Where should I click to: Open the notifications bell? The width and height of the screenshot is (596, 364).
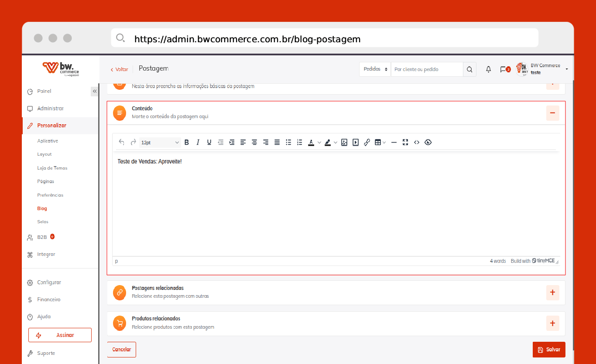489,69
